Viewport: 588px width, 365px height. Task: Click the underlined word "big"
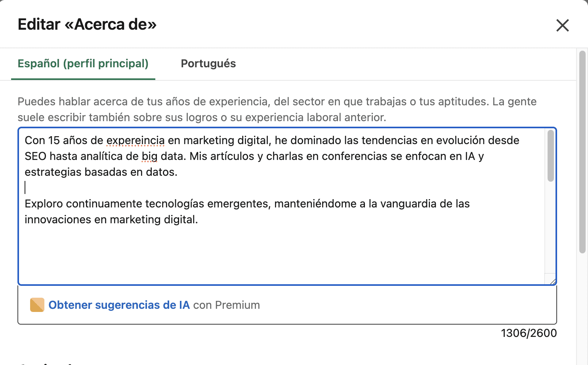pyautogui.click(x=149, y=156)
